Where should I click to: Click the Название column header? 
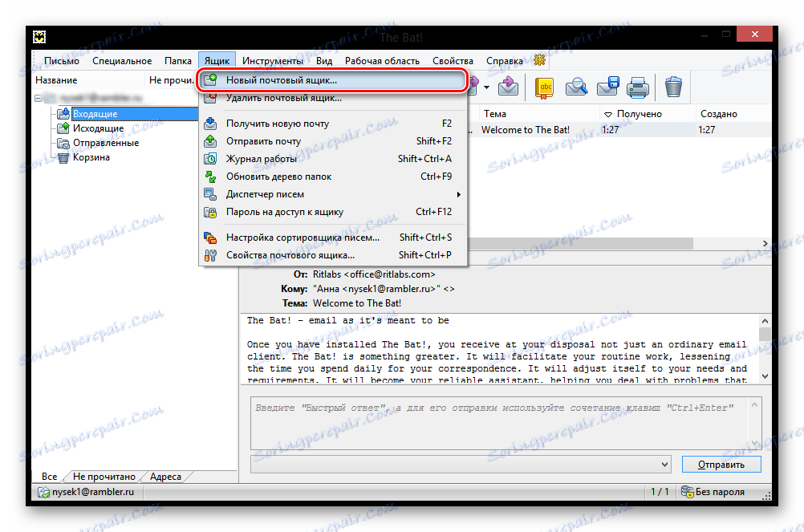tap(89, 80)
